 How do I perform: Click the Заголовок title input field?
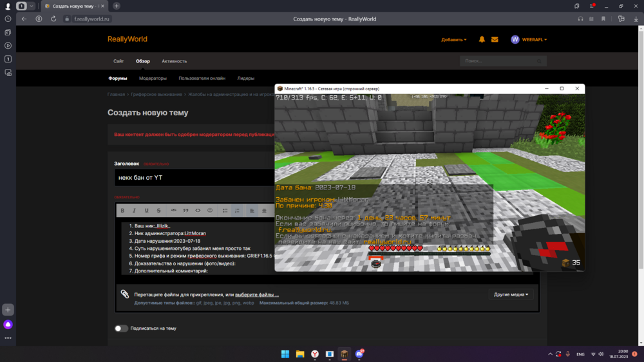pyautogui.click(x=194, y=178)
